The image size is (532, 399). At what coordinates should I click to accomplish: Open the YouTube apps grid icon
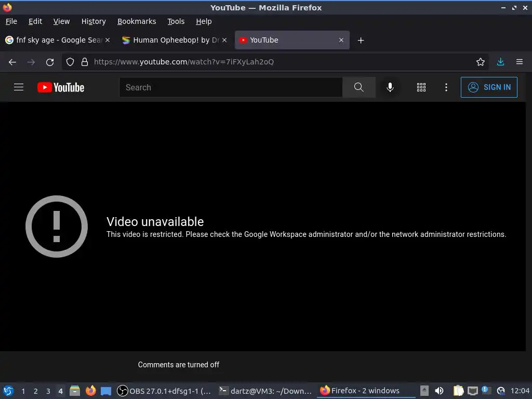tap(421, 87)
